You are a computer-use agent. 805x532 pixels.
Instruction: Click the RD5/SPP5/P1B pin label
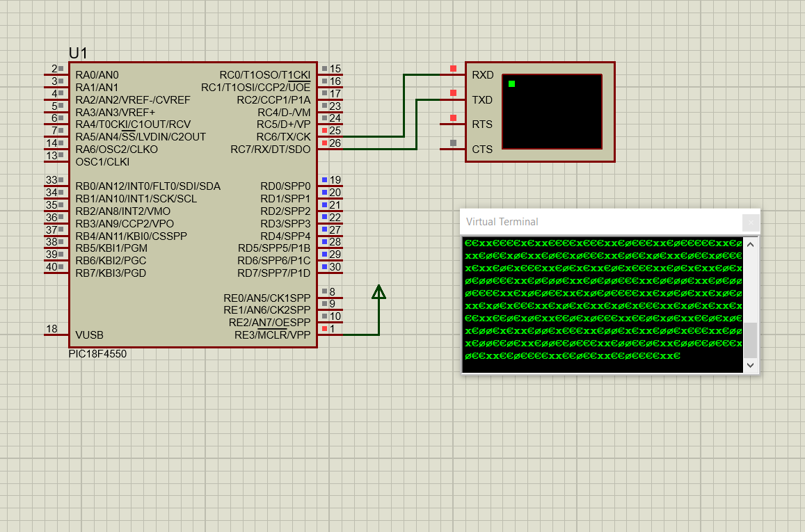tap(274, 248)
